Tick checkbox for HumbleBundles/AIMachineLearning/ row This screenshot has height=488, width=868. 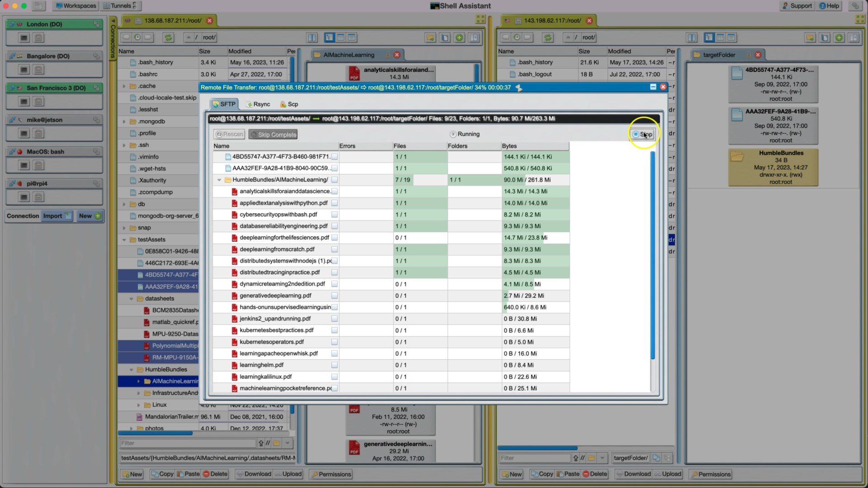coord(335,180)
